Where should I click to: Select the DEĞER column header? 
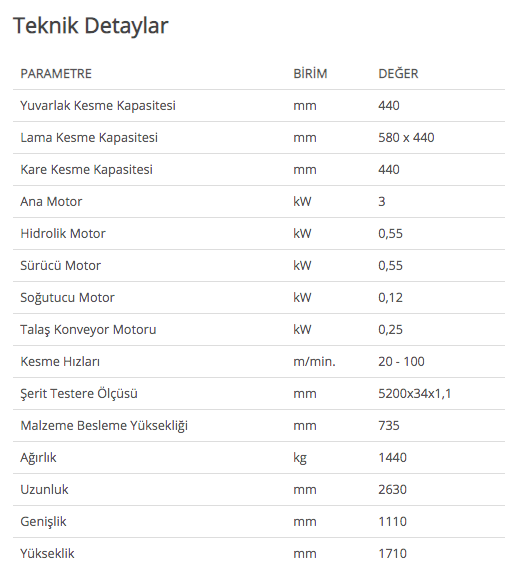point(398,73)
